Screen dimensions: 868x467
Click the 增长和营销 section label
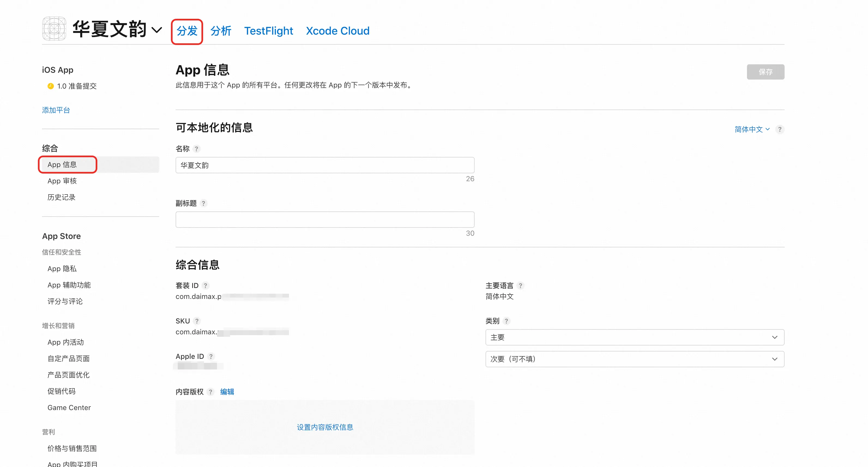click(58, 326)
